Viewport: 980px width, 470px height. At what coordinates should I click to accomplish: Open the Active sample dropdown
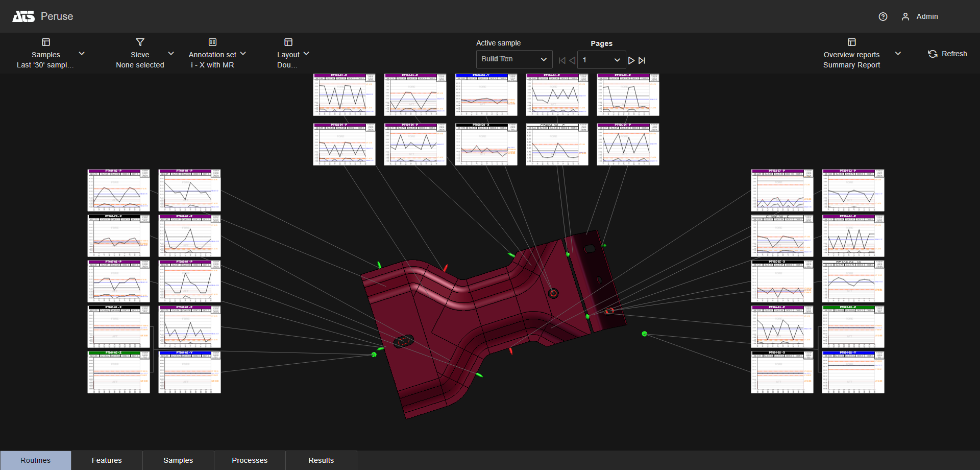coord(514,59)
